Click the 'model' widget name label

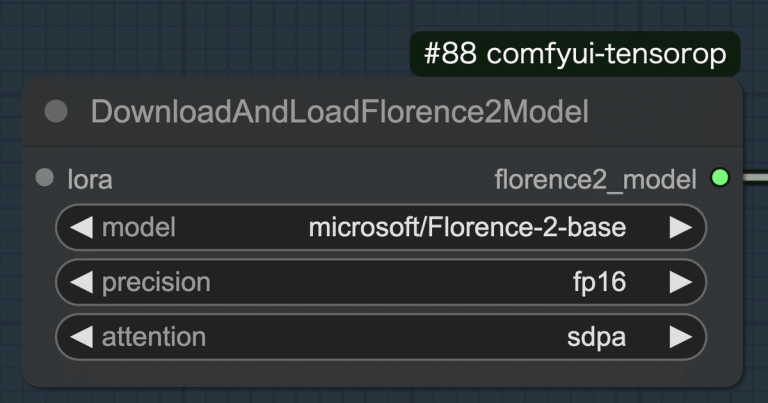coord(138,228)
